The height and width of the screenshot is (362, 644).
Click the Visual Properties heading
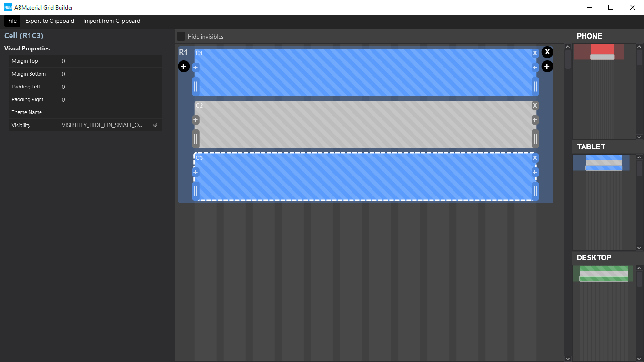27,49
